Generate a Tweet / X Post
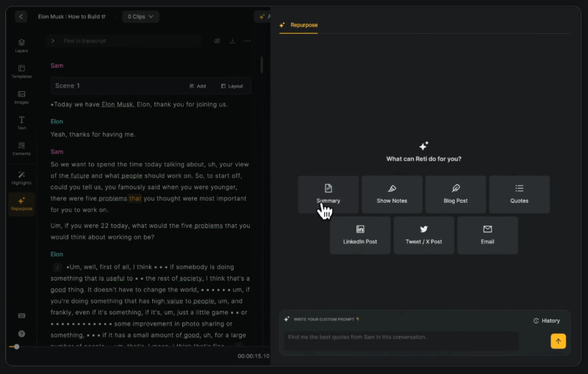This screenshot has width=588, height=374. pos(423,235)
